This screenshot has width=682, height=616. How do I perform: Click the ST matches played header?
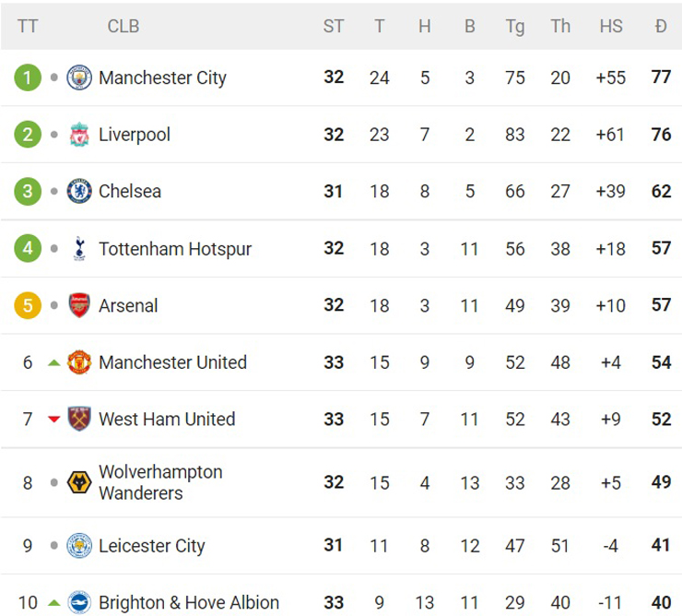pyautogui.click(x=333, y=27)
